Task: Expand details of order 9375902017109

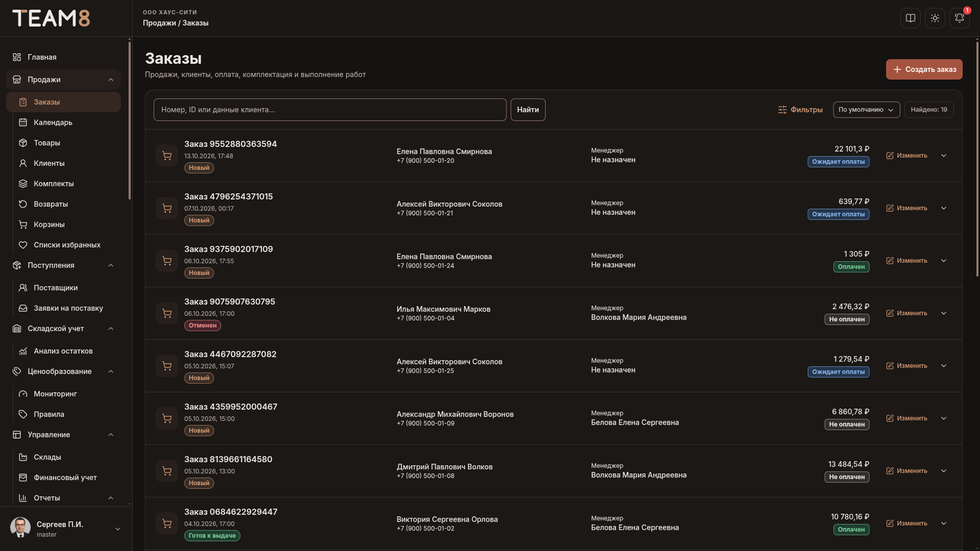Action: tap(944, 261)
